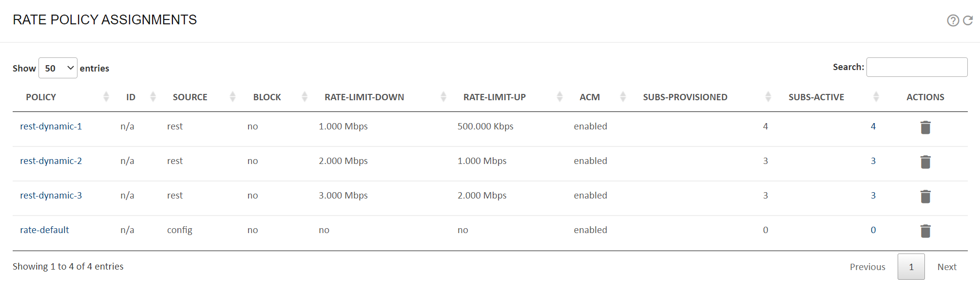The image size is (980, 290).
Task: Sort table by RATE-LIMIT-UP header
Action: coord(494,97)
